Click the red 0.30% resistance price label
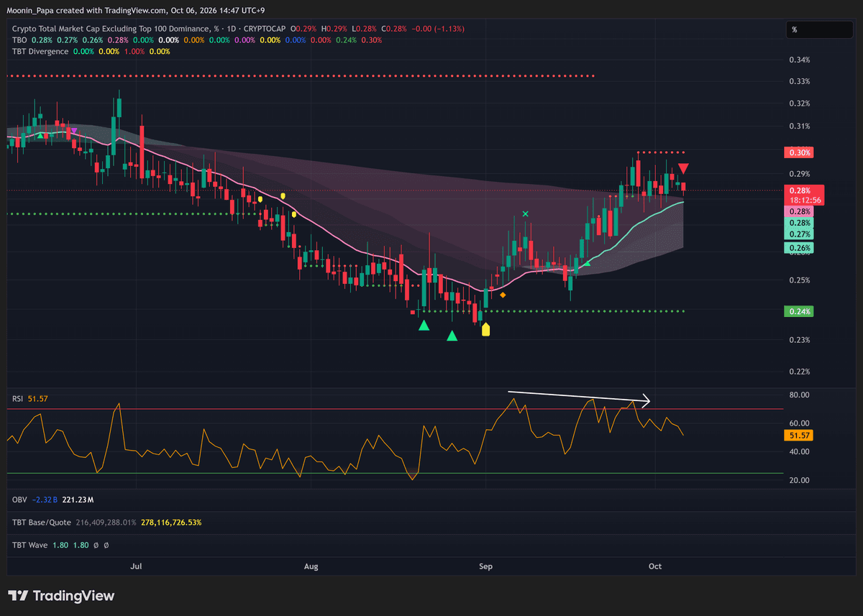The width and height of the screenshot is (863, 616). point(800,152)
